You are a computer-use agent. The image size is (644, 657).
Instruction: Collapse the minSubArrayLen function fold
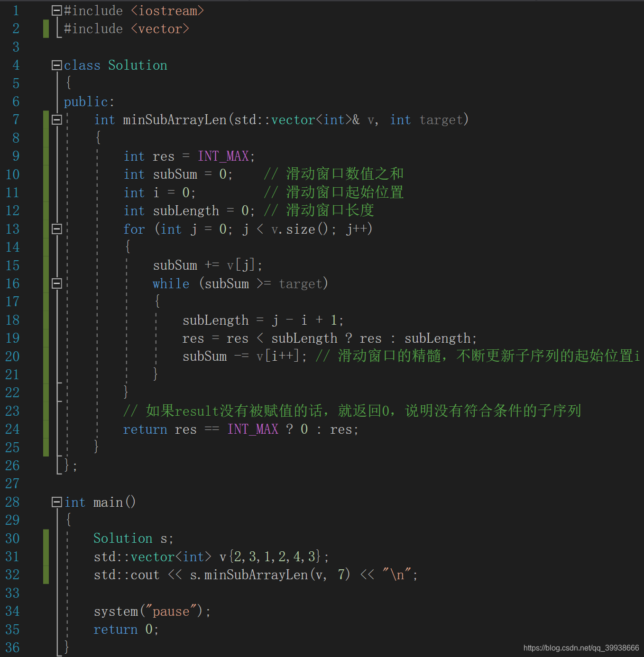57,119
